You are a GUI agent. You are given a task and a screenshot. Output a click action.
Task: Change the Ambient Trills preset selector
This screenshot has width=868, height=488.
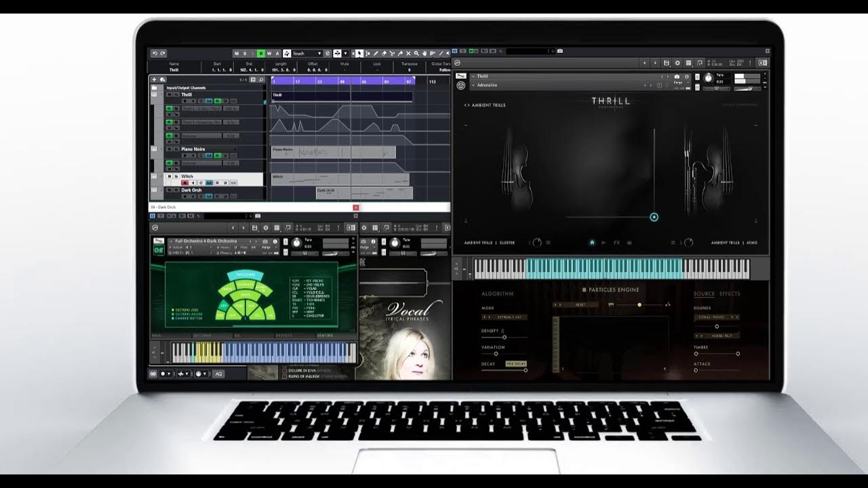click(x=485, y=105)
